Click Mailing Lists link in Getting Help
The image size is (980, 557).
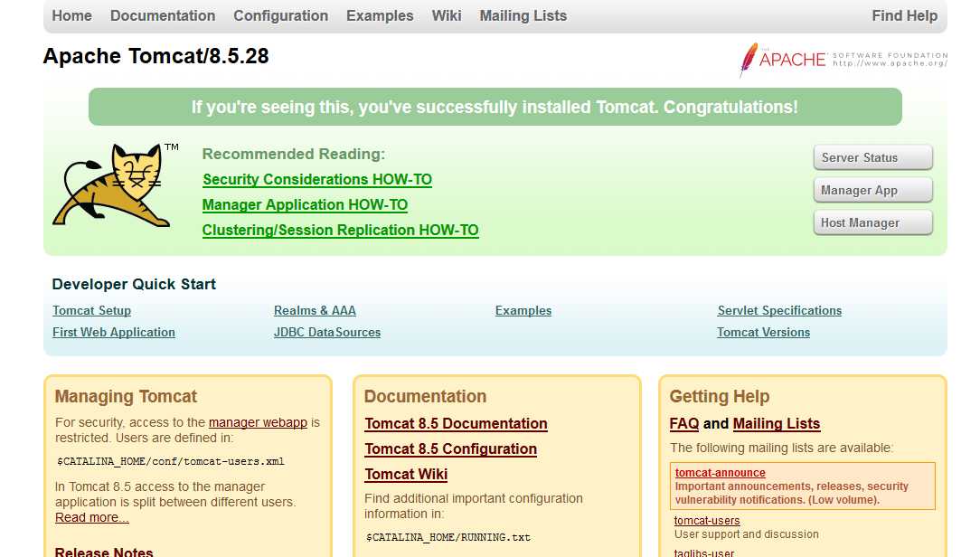(x=777, y=424)
